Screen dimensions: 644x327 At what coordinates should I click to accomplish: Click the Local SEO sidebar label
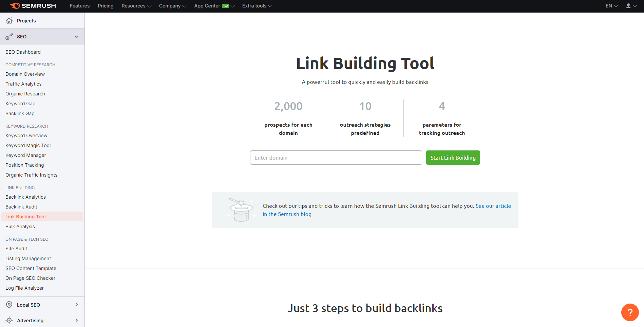pyautogui.click(x=29, y=305)
